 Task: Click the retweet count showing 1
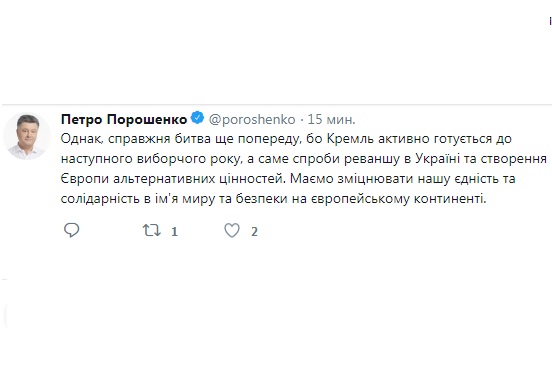pos(174,232)
